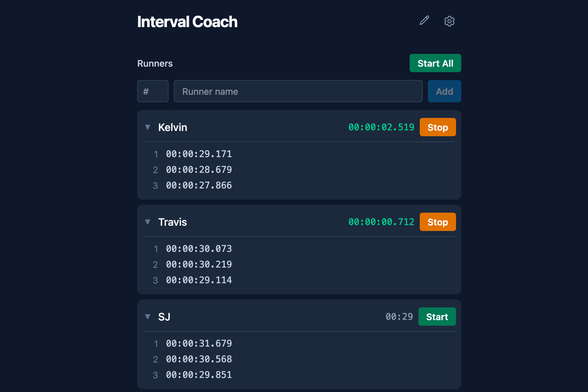Click the Travis runner name

point(172,222)
